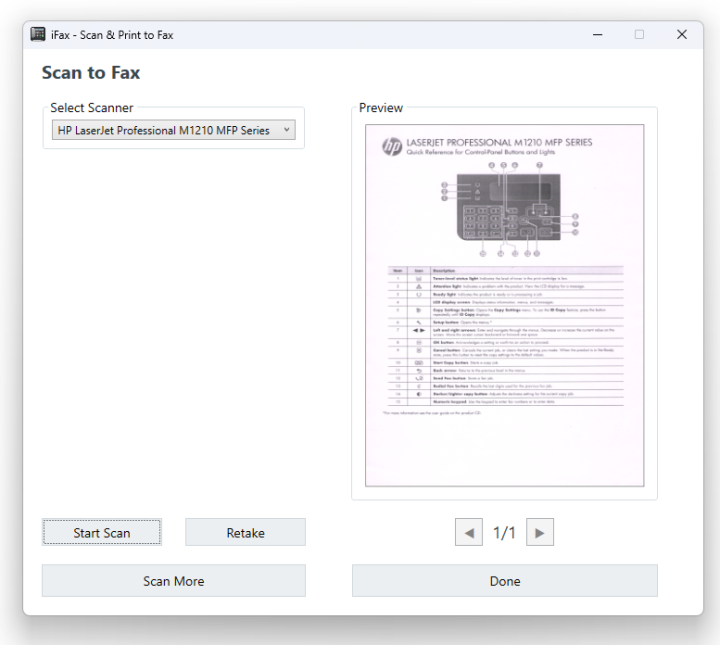
Task: Choose Scan More to add pages
Action: tap(173, 581)
